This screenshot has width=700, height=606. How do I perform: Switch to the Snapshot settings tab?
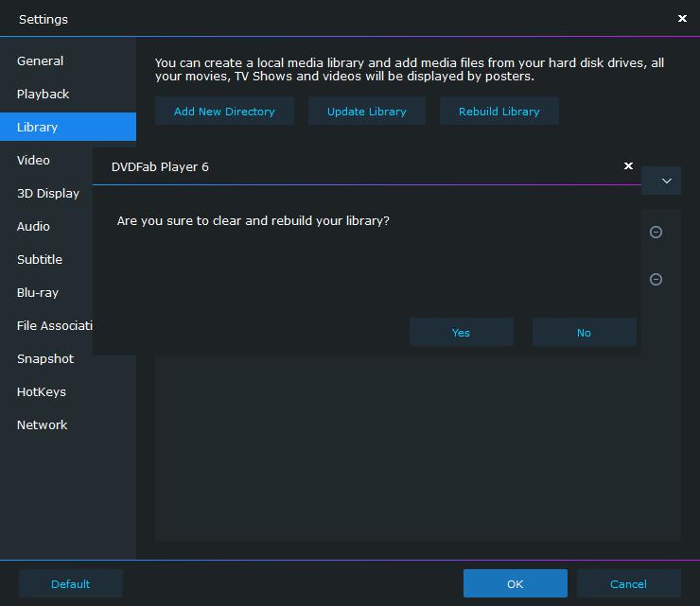point(46,359)
